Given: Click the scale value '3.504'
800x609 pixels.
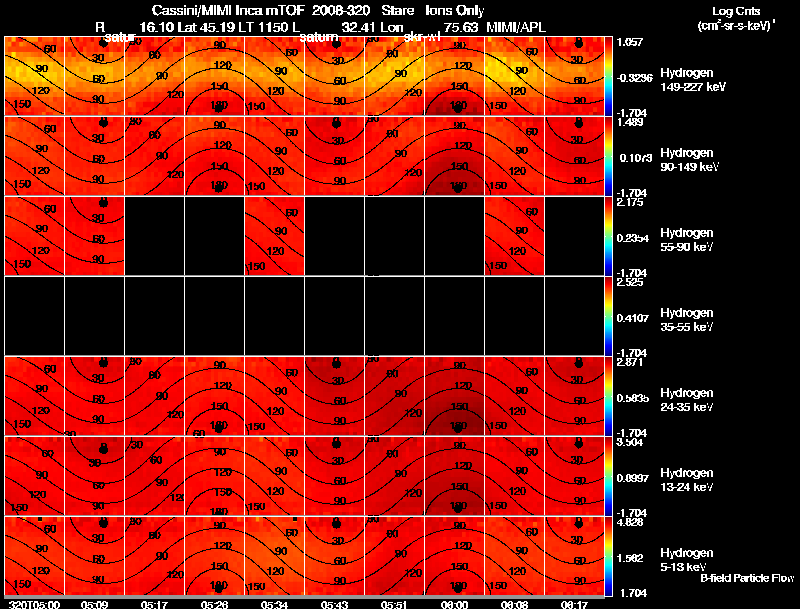Looking at the screenshot, I should point(630,442).
